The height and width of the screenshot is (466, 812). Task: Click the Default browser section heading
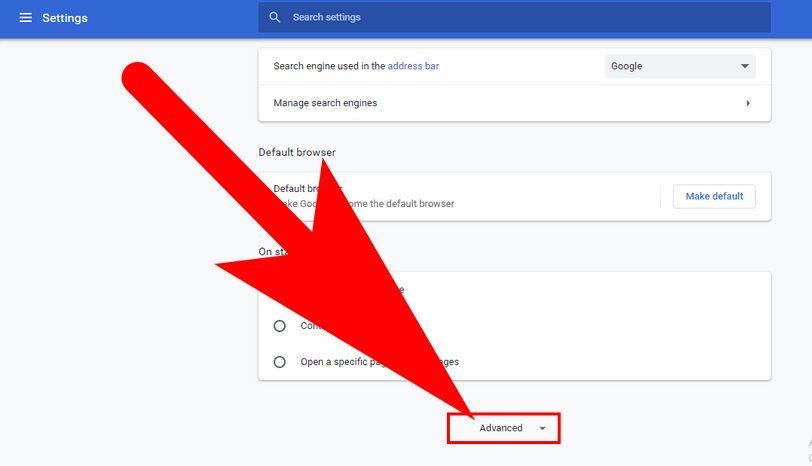[297, 152]
